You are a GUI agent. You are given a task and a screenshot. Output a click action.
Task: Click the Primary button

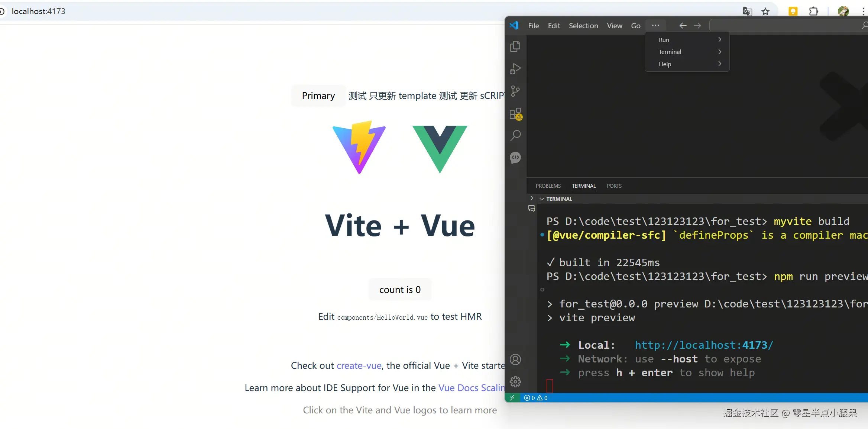[x=318, y=96]
